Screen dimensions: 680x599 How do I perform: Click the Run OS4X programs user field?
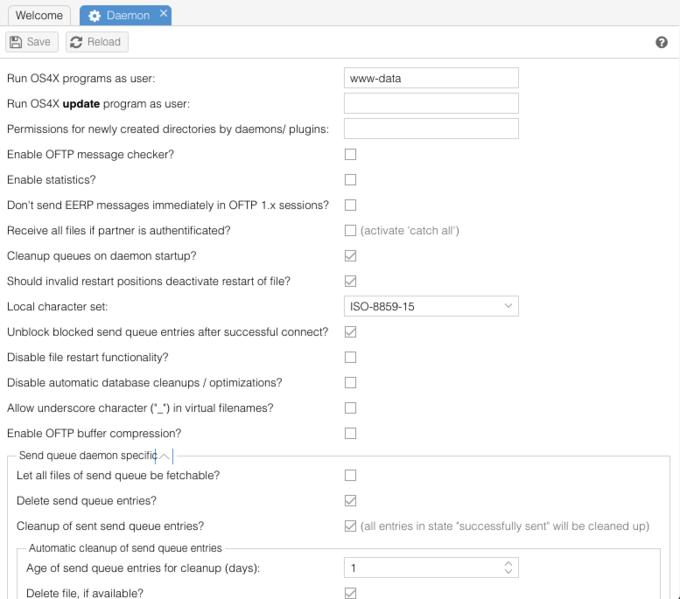430,78
